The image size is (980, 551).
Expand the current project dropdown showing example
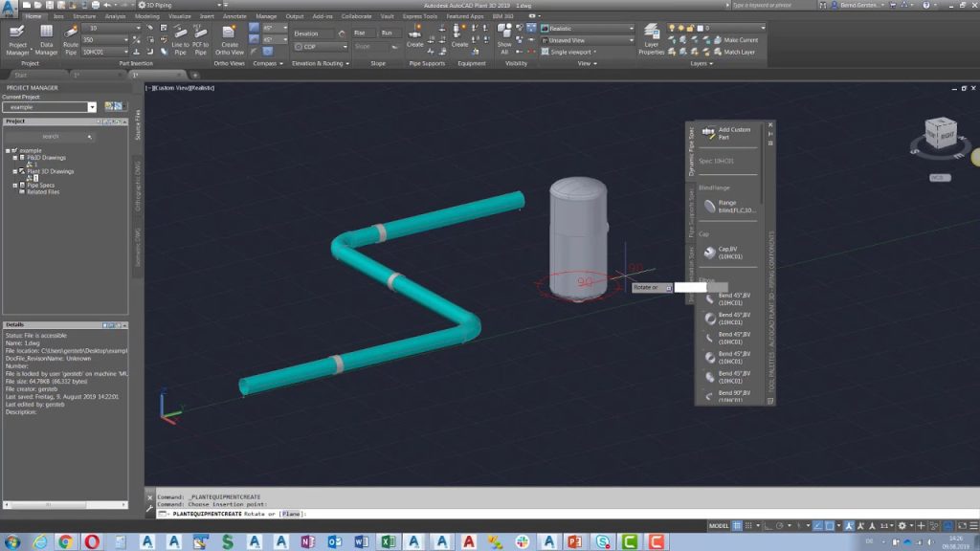tap(91, 108)
